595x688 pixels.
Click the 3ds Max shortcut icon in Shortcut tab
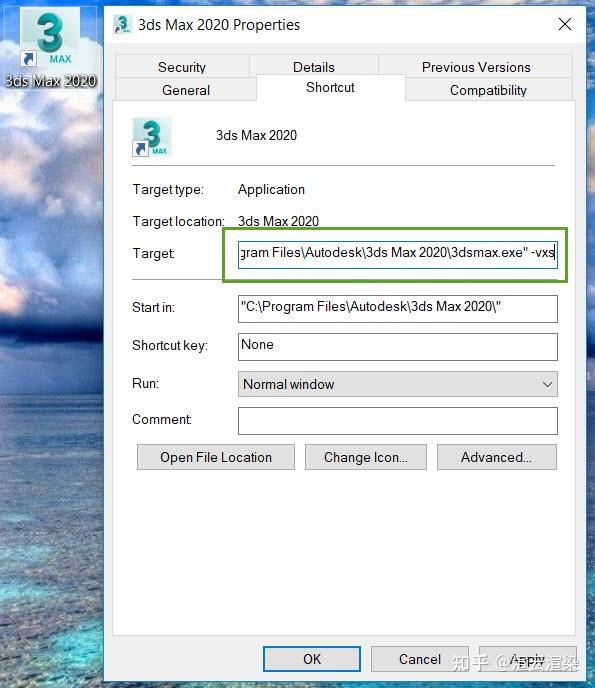(x=151, y=137)
